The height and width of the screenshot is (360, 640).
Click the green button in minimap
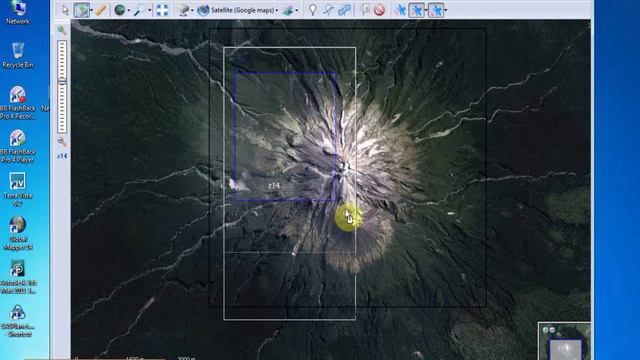click(x=545, y=329)
